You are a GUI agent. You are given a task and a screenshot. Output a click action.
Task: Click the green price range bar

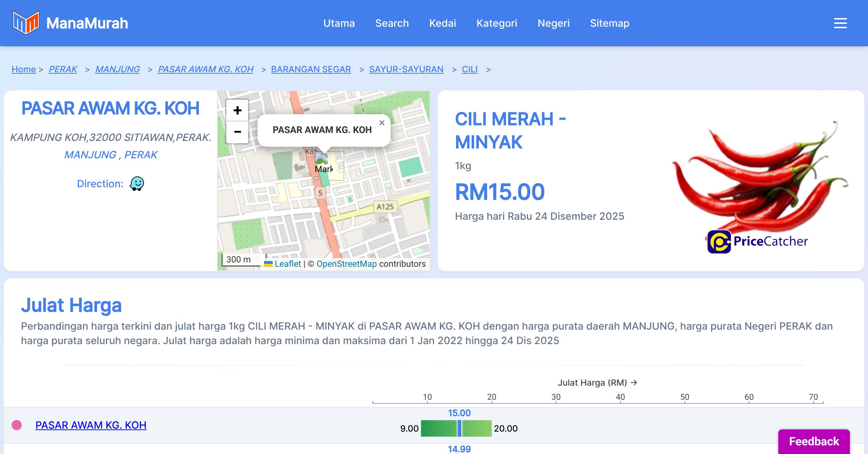click(x=439, y=428)
